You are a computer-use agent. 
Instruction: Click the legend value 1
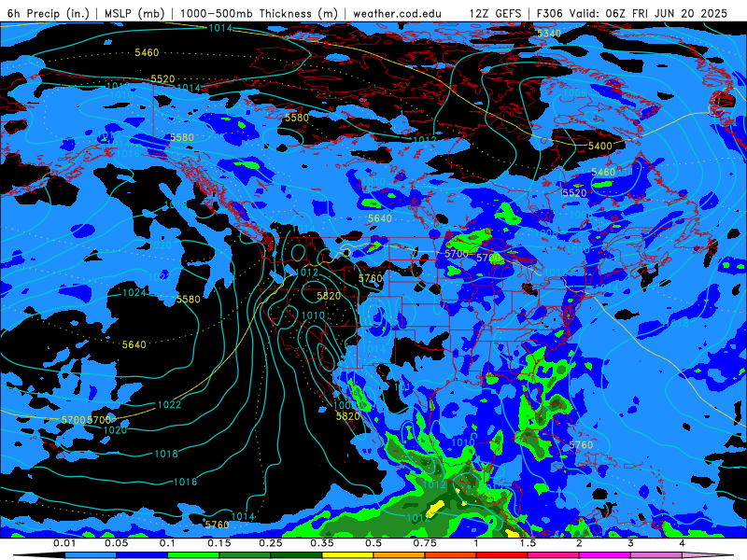coord(476,543)
